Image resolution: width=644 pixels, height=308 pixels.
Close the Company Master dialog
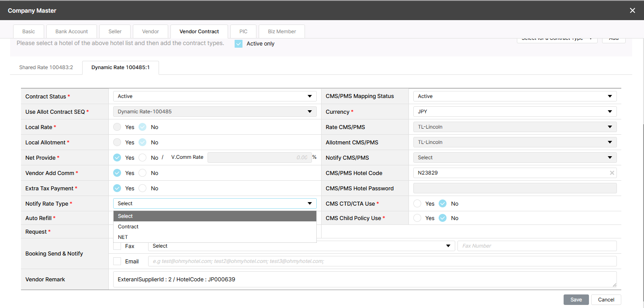(x=632, y=10)
